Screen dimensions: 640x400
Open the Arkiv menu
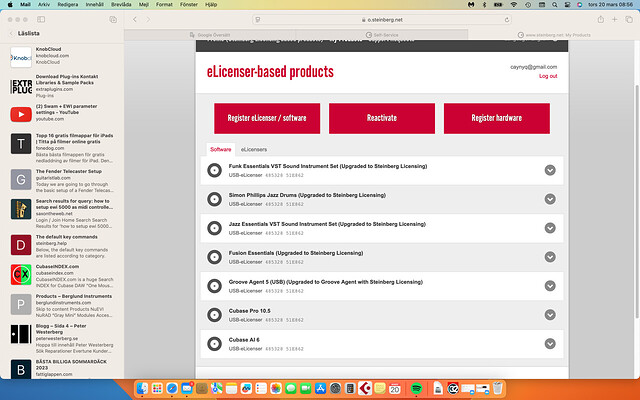44,4
